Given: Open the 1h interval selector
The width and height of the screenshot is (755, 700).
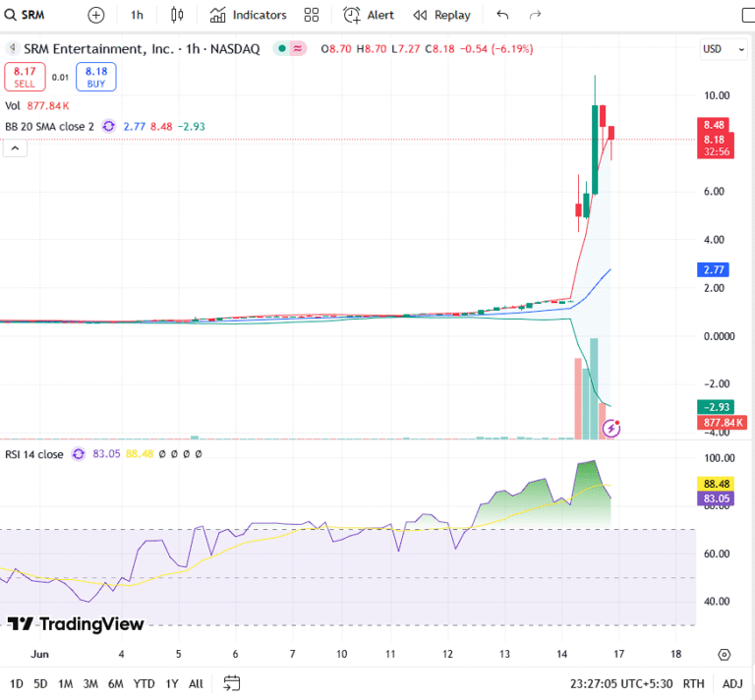Looking at the screenshot, I should [137, 16].
